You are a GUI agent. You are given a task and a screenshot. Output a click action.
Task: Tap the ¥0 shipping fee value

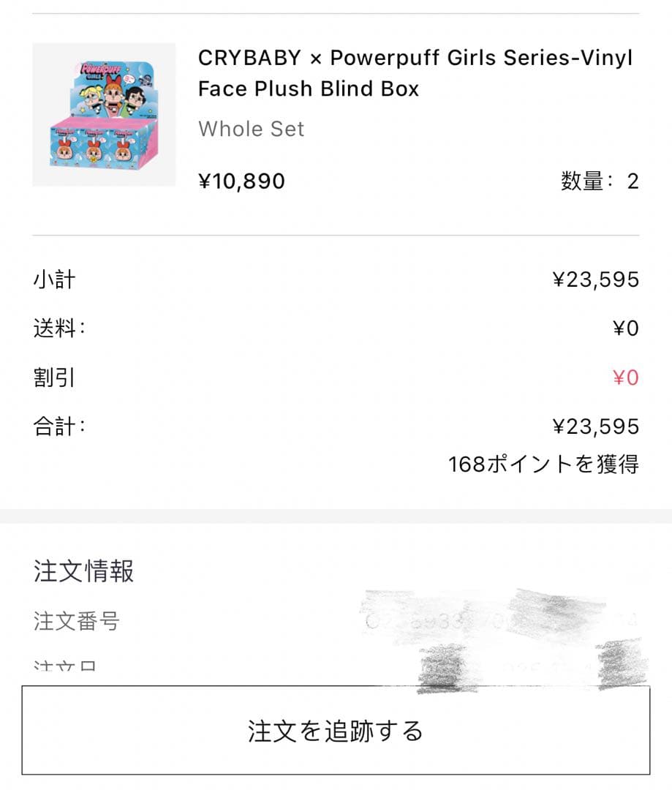point(625,328)
